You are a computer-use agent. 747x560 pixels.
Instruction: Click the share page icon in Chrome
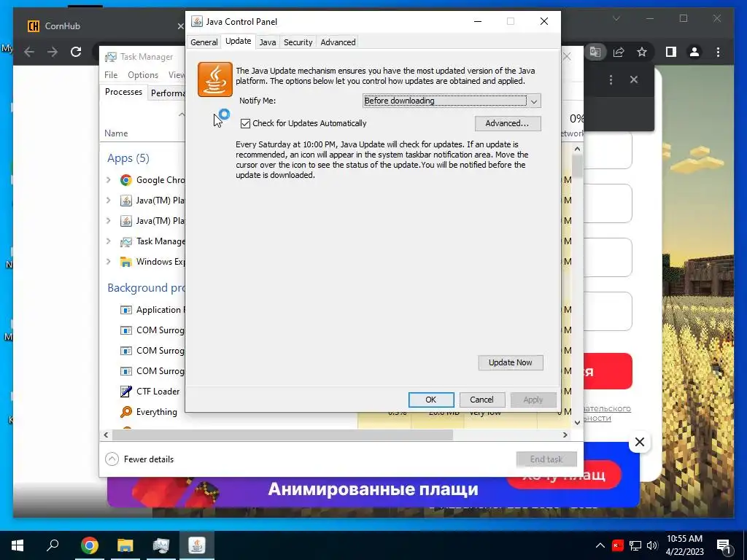click(619, 52)
